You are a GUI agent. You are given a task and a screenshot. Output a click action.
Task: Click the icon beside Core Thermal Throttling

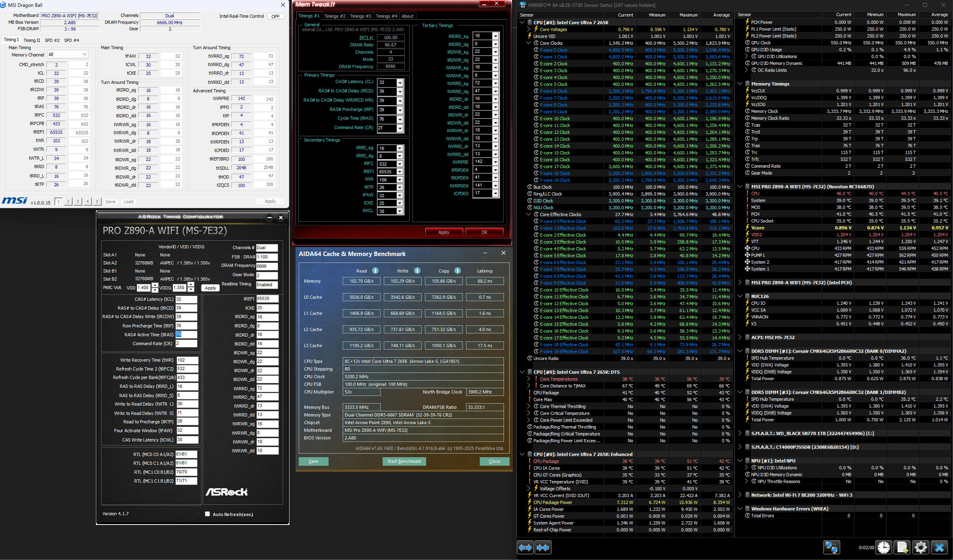click(x=536, y=406)
